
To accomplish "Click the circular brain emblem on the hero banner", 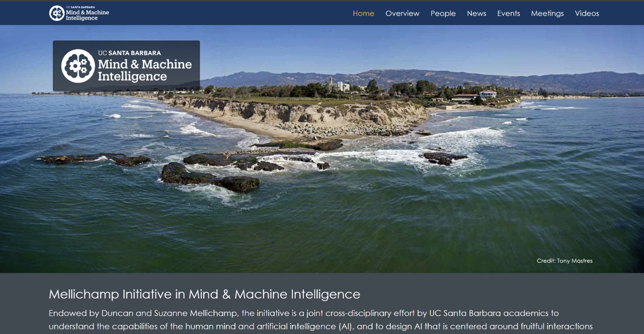I will tap(77, 66).
